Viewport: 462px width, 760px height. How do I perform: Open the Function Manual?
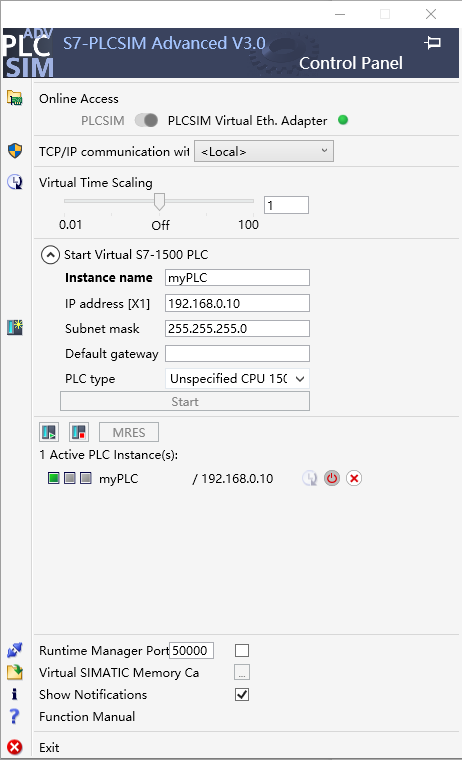click(x=87, y=716)
